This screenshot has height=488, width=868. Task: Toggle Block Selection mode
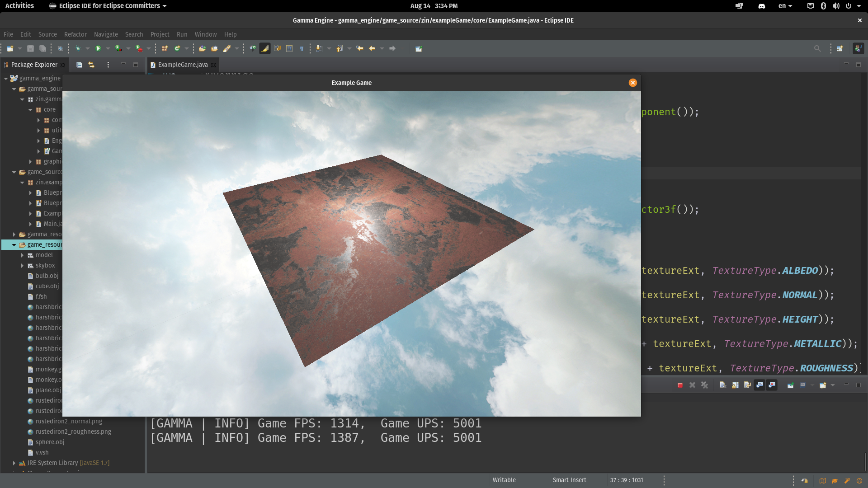(289, 49)
